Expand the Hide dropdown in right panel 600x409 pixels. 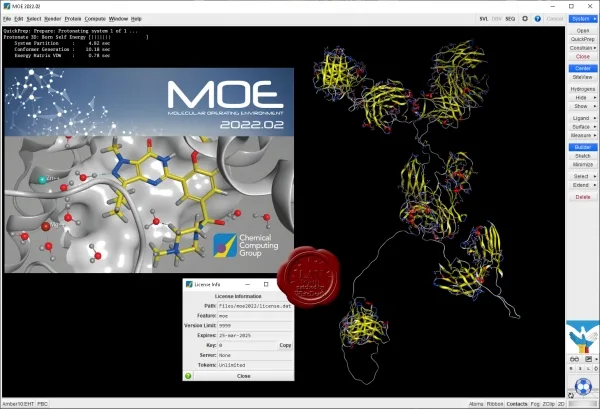[x=583, y=98]
